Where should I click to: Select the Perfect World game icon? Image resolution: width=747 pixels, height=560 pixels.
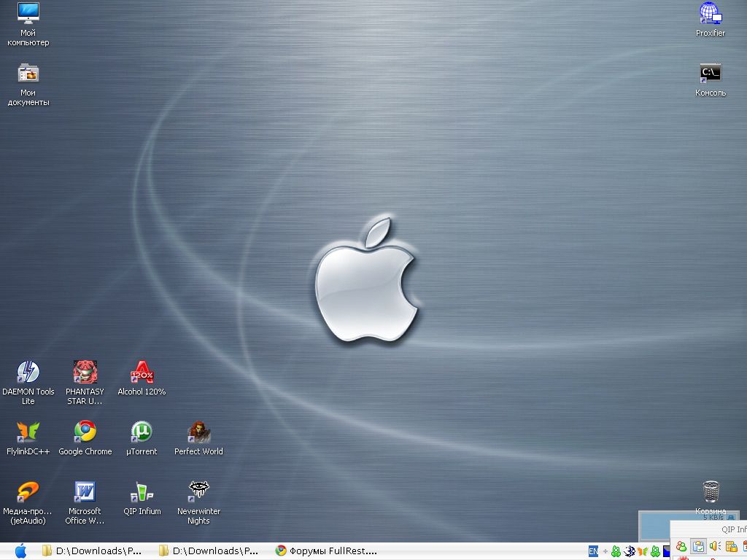point(198,438)
